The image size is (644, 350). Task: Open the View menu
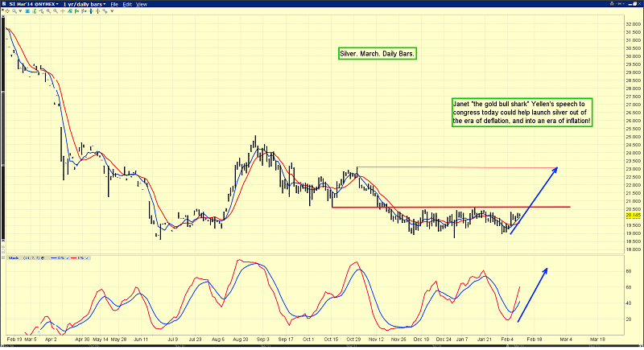141,5
